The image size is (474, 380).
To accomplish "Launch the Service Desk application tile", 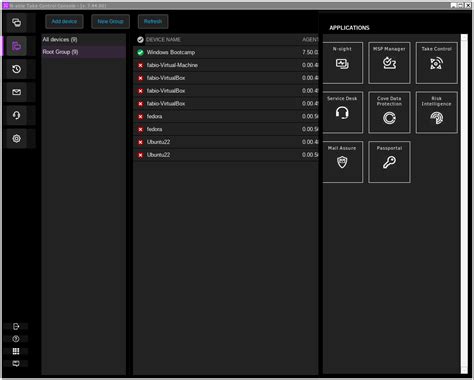I will [x=342, y=112].
